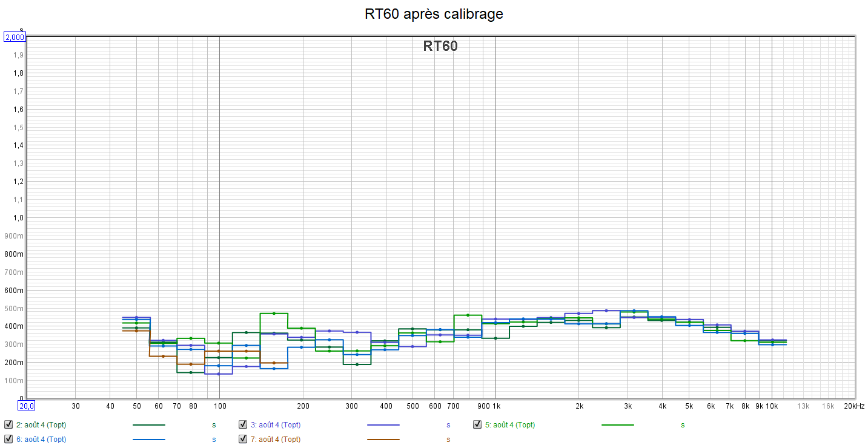
Task: Click the purple line swatch for trace 3
Action: [383, 425]
